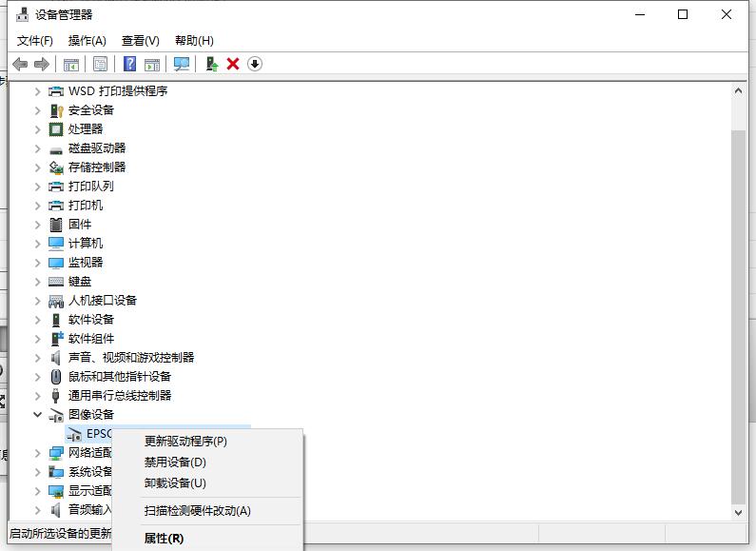Click the Forward arrow toolbar icon

click(x=42, y=64)
